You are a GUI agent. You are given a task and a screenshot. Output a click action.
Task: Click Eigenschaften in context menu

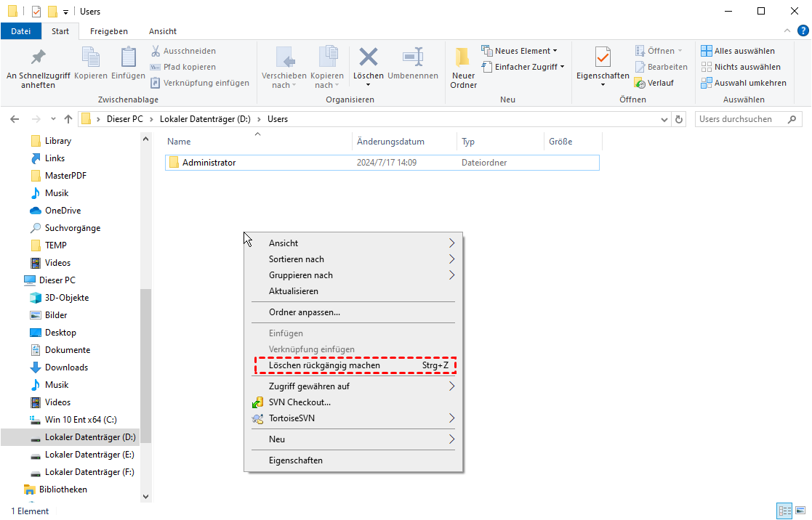pos(295,460)
